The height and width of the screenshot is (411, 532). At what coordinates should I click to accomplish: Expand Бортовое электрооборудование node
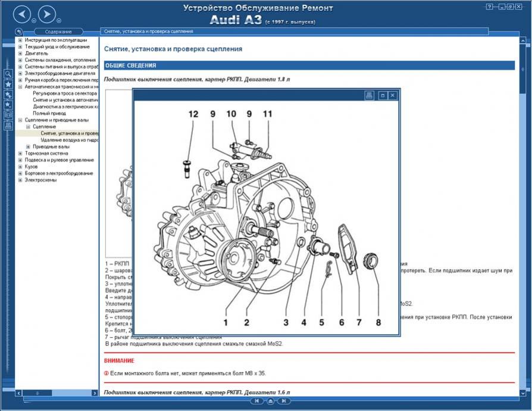click(x=20, y=173)
